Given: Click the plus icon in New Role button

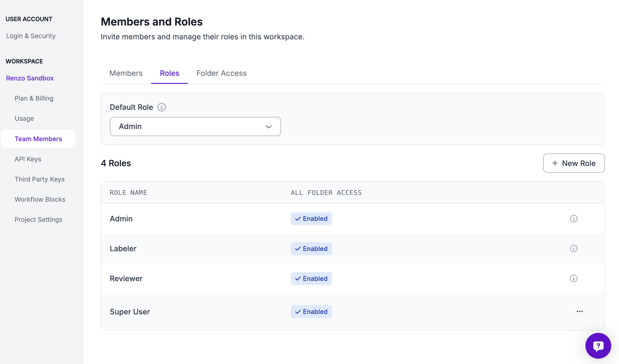Looking at the screenshot, I should click(555, 163).
